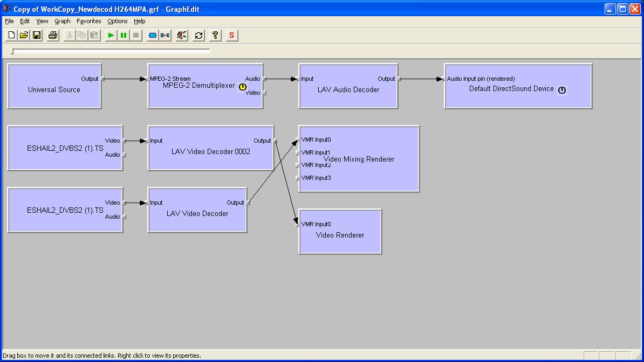Refresh the graph view
Screen dimensions: 644x362
(x=199, y=36)
